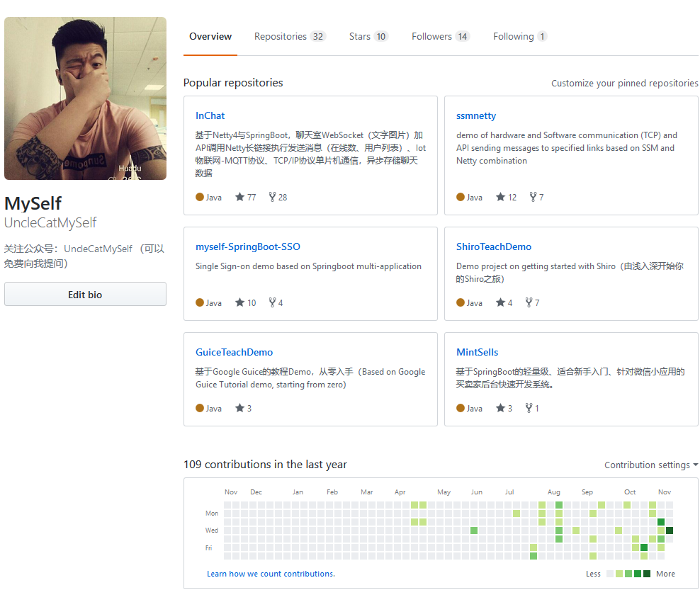Switch to the Repositories tab
Screen dimensions: 700x590
tap(290, 37)
